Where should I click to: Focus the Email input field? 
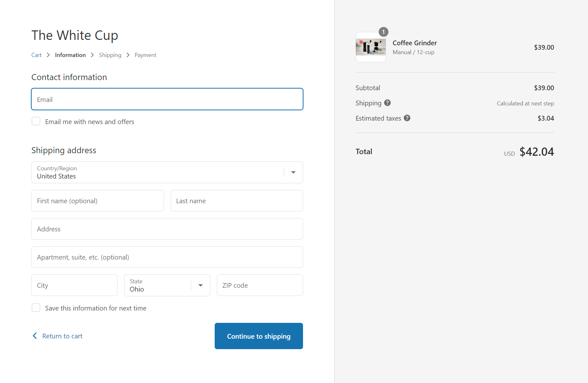tap(167, 99)
